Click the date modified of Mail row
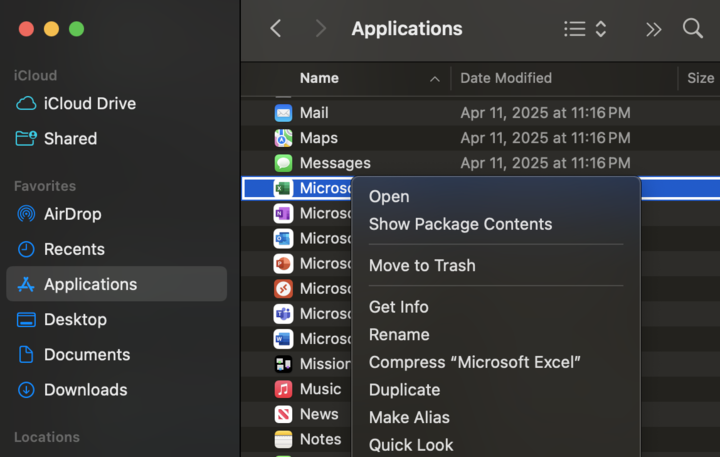The image size is (720, 457). coord(545,113)
